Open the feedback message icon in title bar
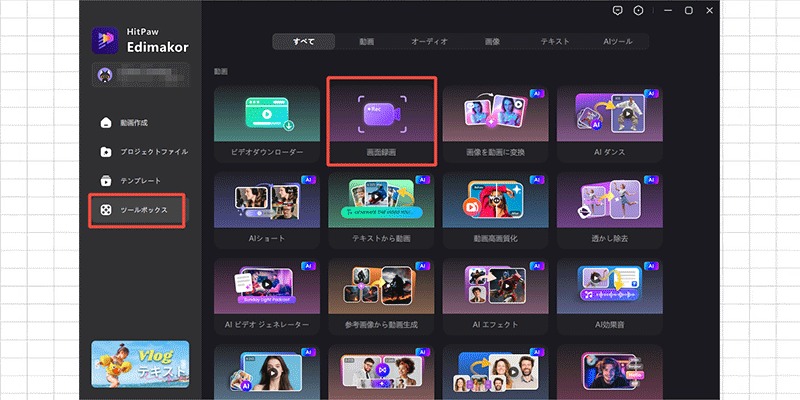Screen dimensions: 800x400 coord(618,10)
